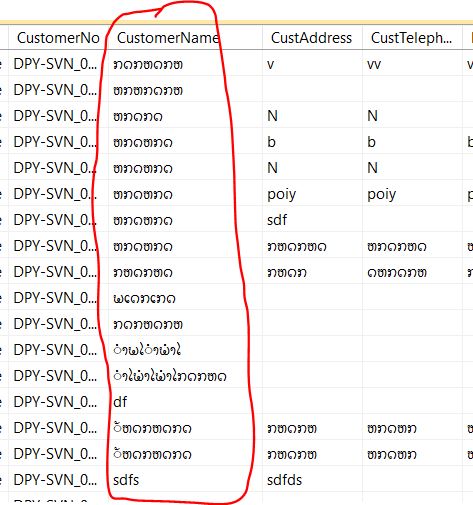Click the CustTeleph... column header

pyautogui.click(x=412, y=38)
